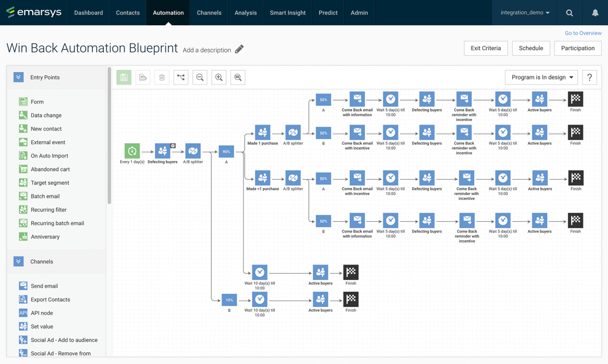Select 'Abandoned cart' entry point item
Viewport: 608px width, 364px height.
point(50,169)
